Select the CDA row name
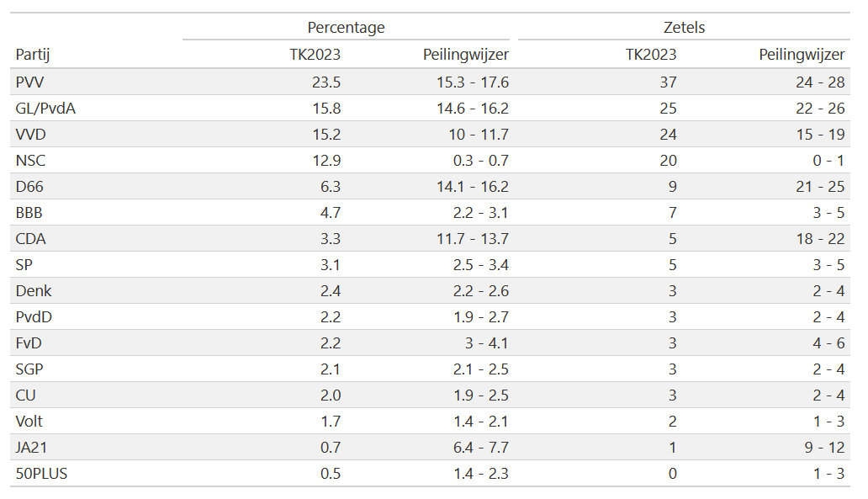868x499 pixels. (x=31, y=239)
